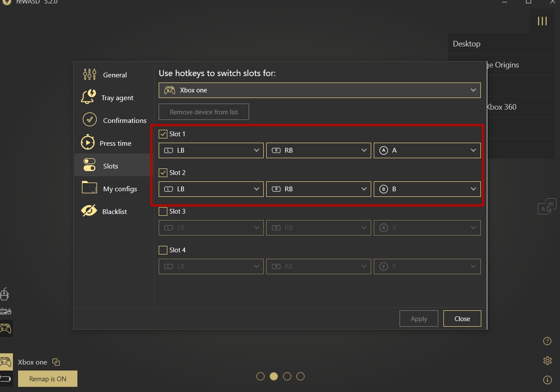The width and height of the screenshot is (560, 392).
Task: Expand the Xbox one device dropdown
Action: pos(320,90)
